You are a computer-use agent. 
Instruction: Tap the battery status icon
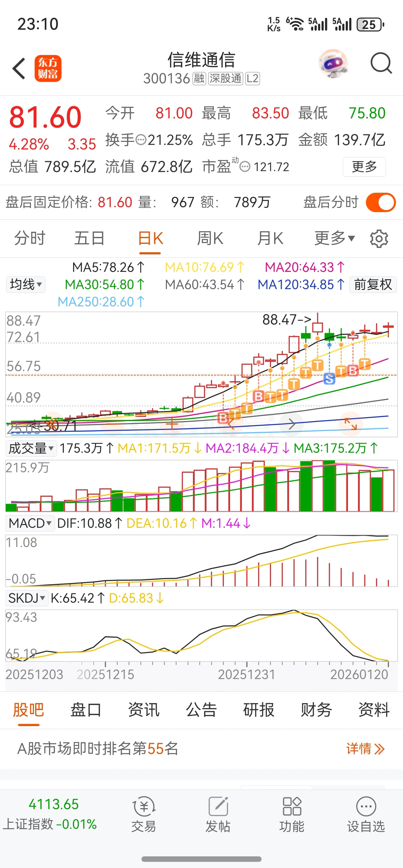370,25
